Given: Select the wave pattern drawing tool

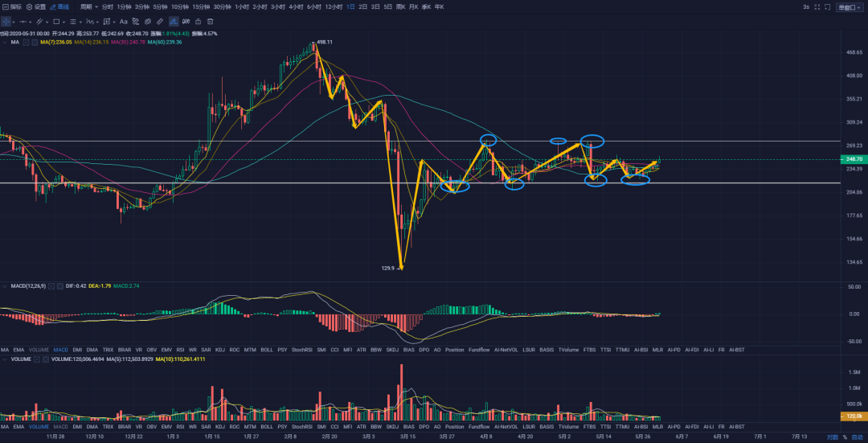Looking at the screenshot, I should tap(90, 22).
